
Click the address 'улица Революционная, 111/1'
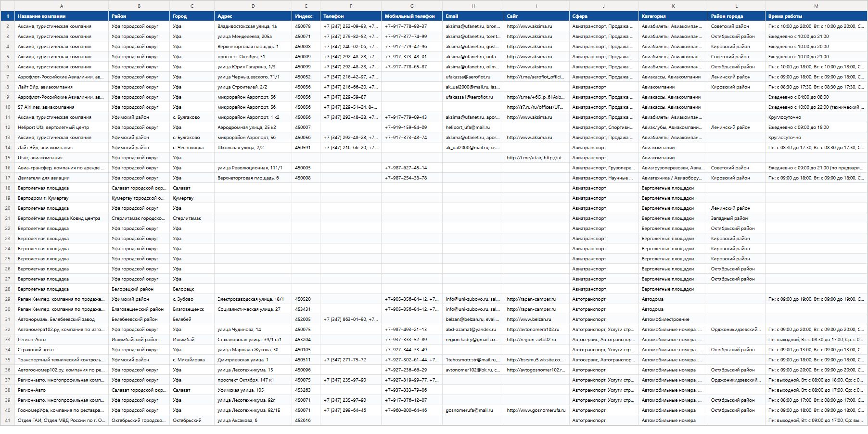[253, 168]
